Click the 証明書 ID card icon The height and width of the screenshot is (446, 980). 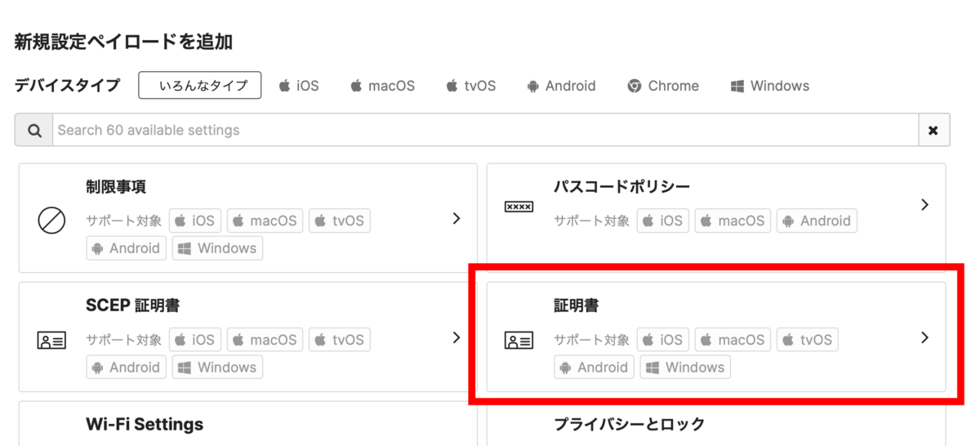[519, 340]
